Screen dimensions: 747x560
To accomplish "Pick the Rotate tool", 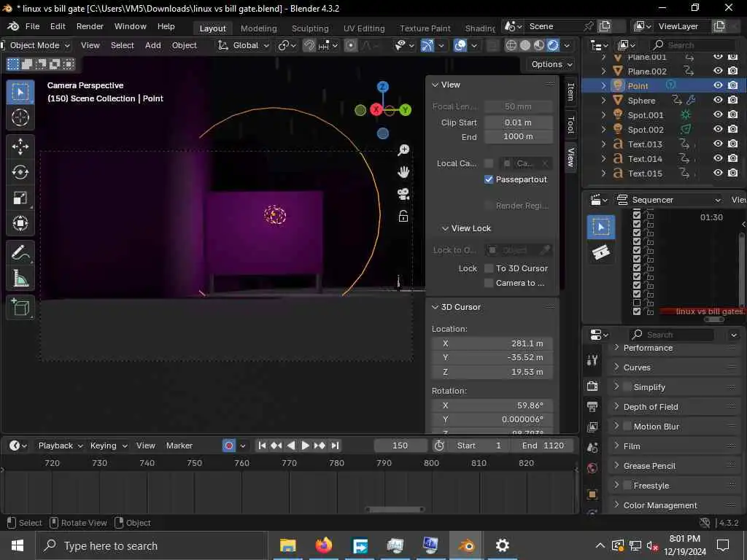I will coord(20,172).
